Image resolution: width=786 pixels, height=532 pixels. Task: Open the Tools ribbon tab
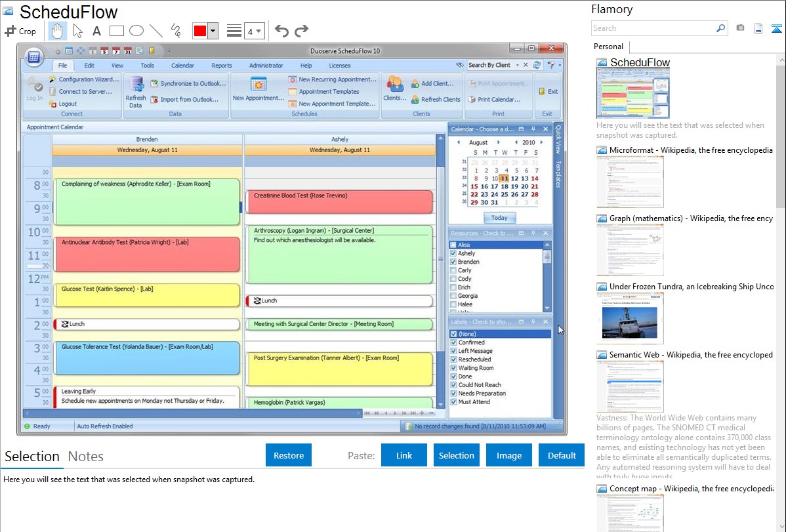[148, 65]
